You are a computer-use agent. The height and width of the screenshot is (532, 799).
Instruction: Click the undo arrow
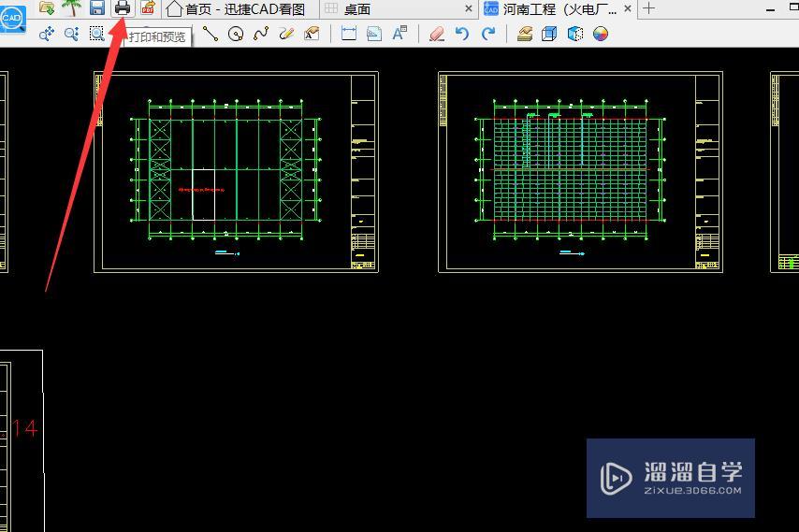(461, 34)
